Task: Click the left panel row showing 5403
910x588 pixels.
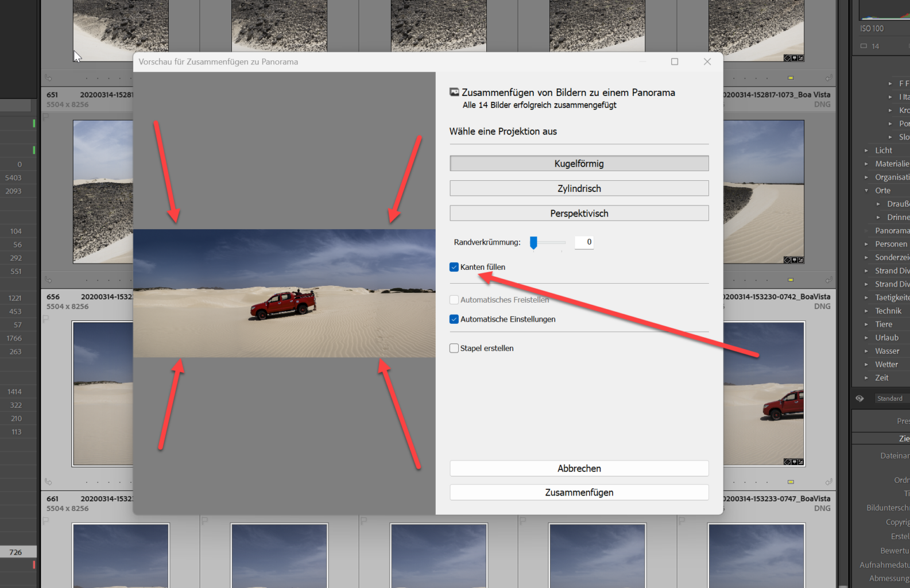Action: pyautogui.click(x=18, y=178)
